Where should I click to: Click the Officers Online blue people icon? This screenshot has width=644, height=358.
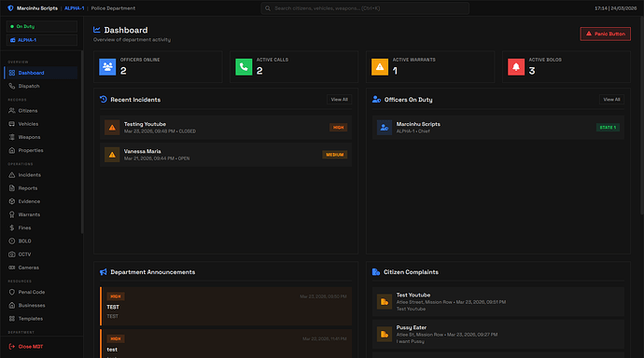point(107,67)
